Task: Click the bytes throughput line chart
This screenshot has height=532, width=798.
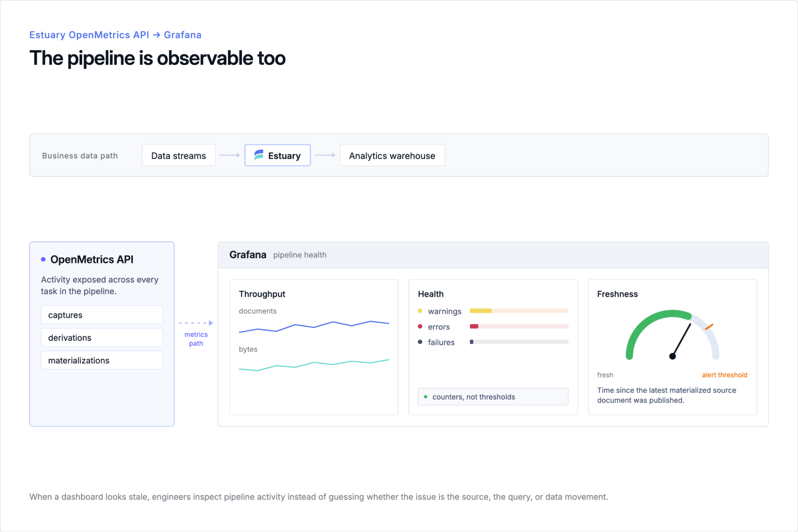Action: pyautogui.click(x=314, y=365)
